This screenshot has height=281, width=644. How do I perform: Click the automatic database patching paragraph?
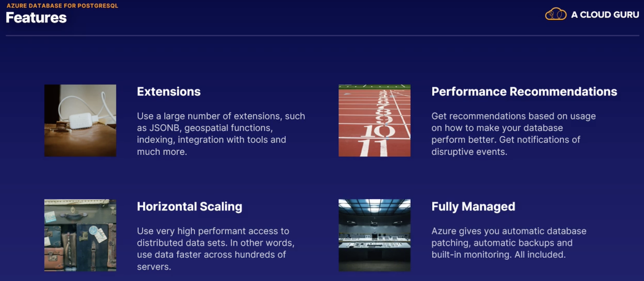[509, 243]
